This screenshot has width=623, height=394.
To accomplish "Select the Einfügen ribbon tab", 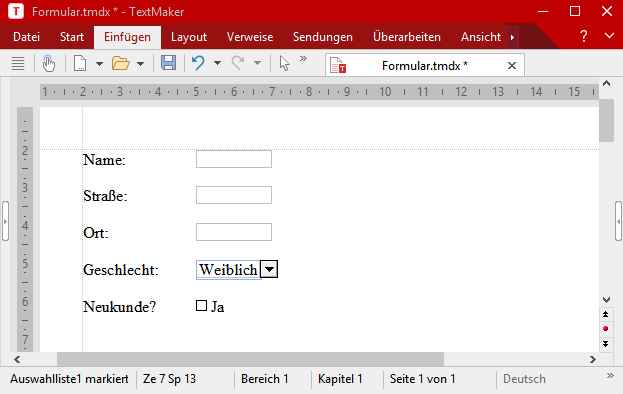I will pyautogui.click(x=127, y=37).
